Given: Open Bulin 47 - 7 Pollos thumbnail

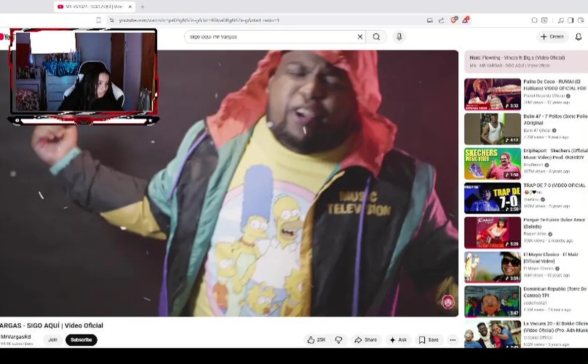Looking at the screenshot, I should point(492,128).
